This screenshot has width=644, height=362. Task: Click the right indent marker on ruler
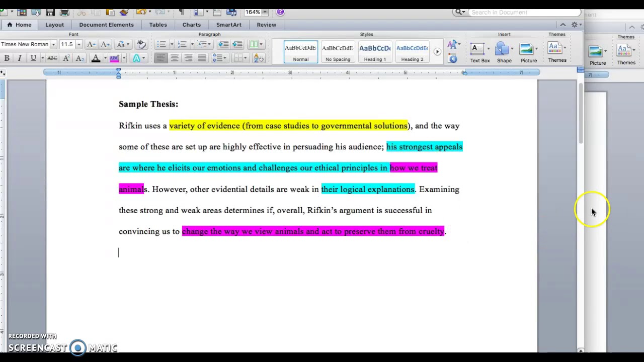[x=464, y=73]
